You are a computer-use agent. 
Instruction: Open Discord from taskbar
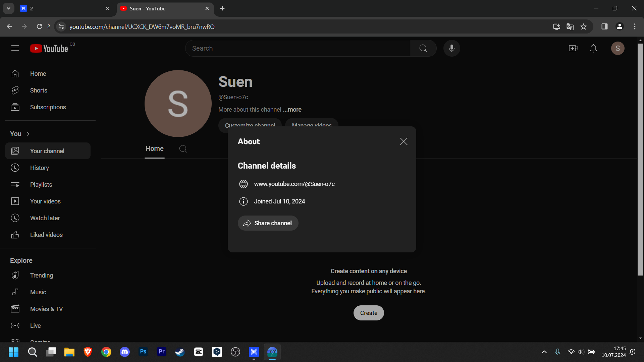click(125, 352)
